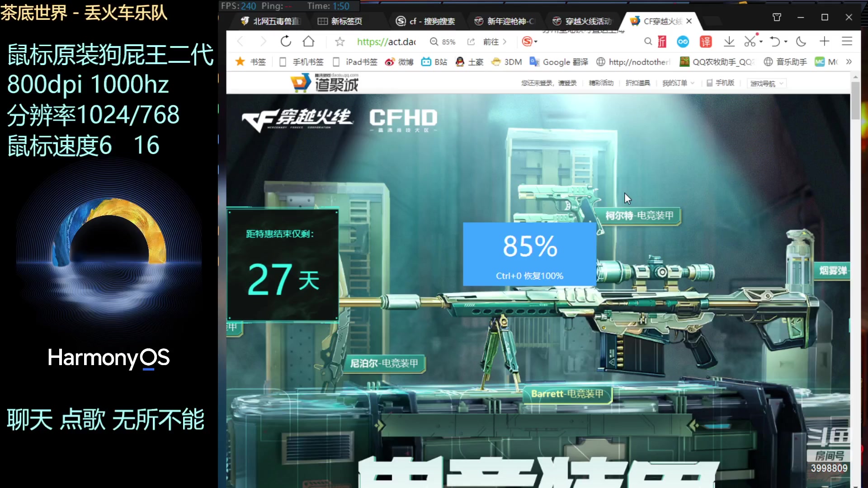Open the 3DM bookmark

(x=506, y=62)
